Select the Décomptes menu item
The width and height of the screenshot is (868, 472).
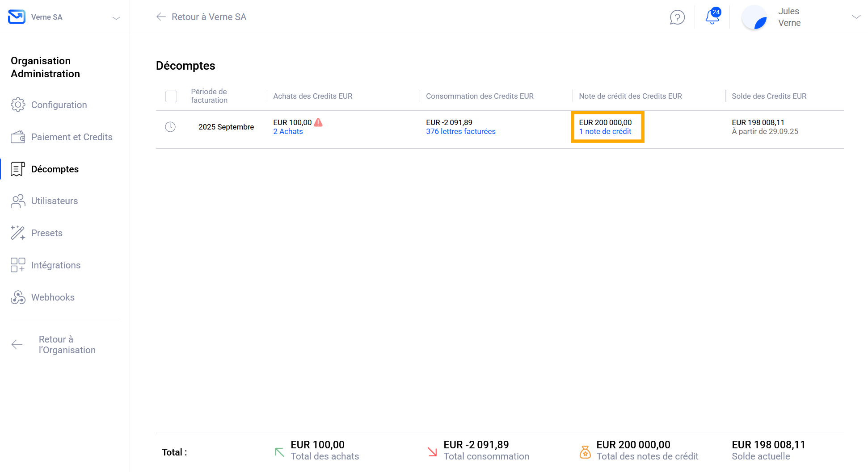pos(55,169)
